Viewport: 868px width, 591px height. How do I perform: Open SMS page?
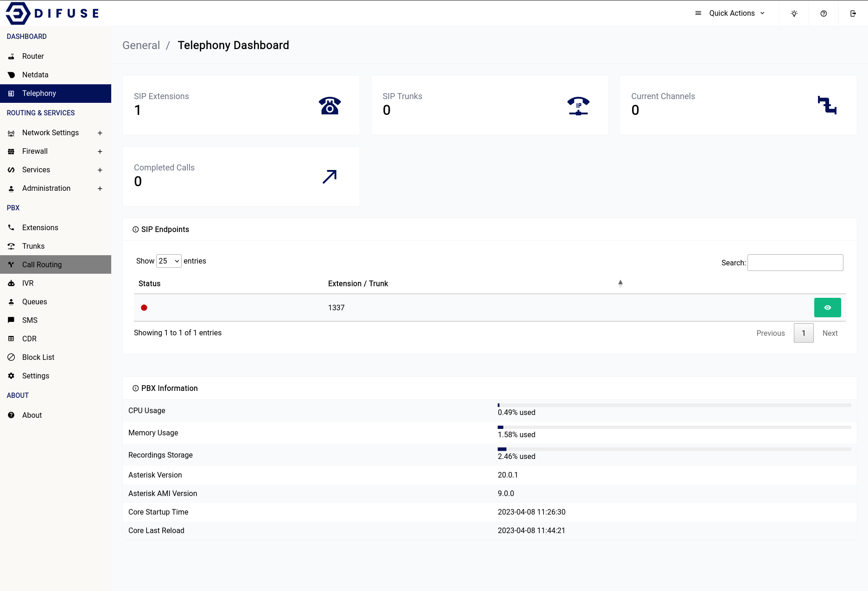(56, 320)
